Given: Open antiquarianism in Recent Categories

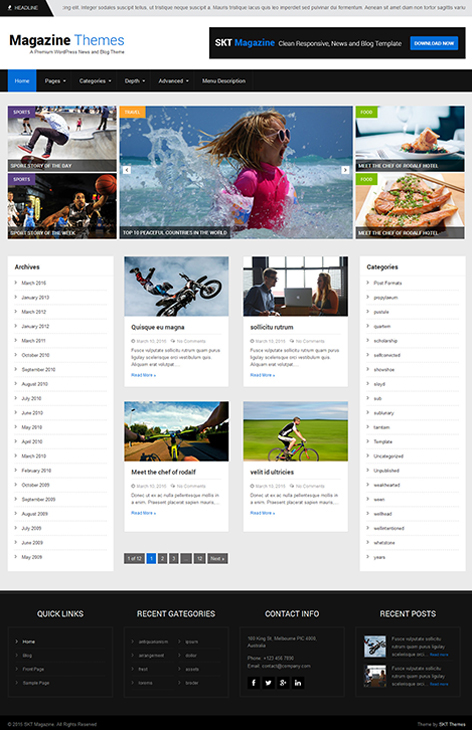Looking at the screenshot, I should click(153, 642).
